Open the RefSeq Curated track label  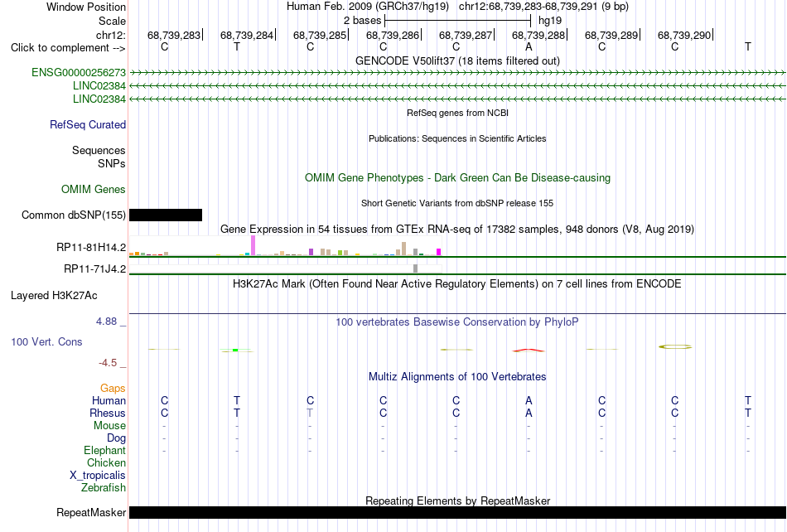pyautogui.click(x=88, y=124)
